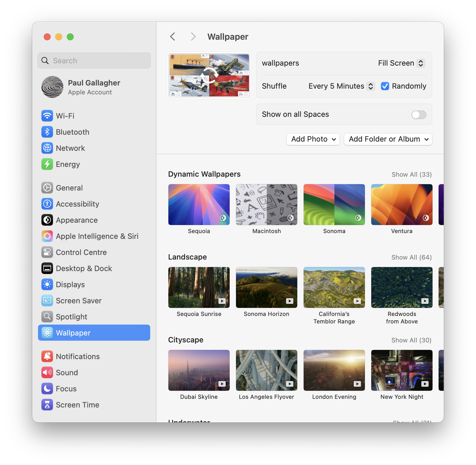
Task: Open the Control Centre icon
Action: pos(47,252)
